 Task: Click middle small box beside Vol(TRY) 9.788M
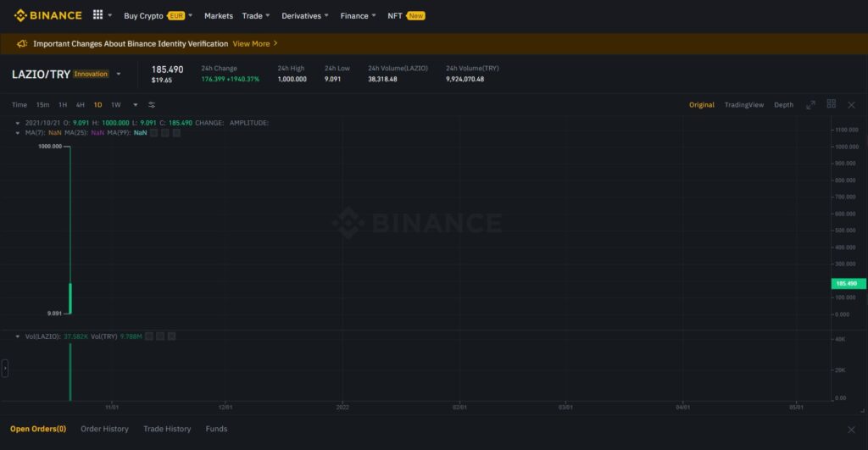tap(160, 336)
